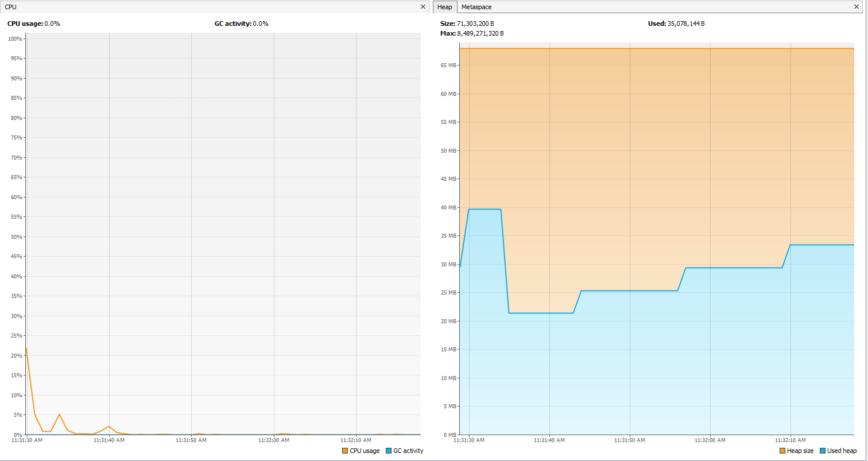Click 11:32:00 AM on CPU time axis
868x461 pixels.
click(x=274, y=440)
